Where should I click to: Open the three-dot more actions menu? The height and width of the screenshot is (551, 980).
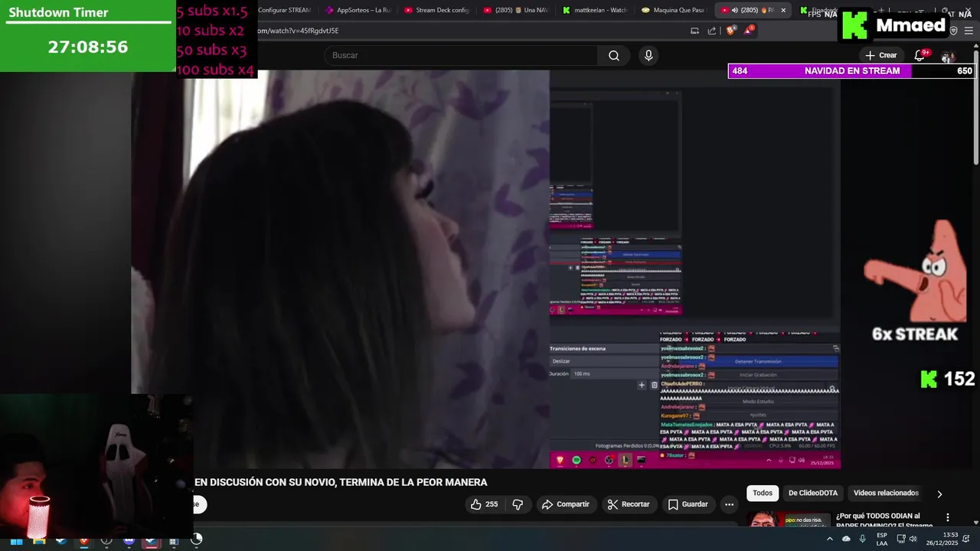point(729,504)
